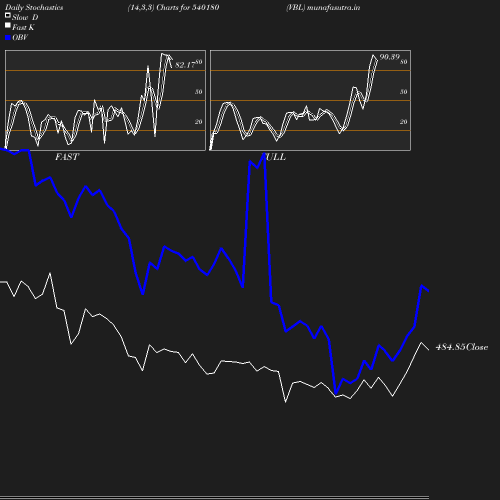Select the 'Daily Stochastics' title text

34,7
